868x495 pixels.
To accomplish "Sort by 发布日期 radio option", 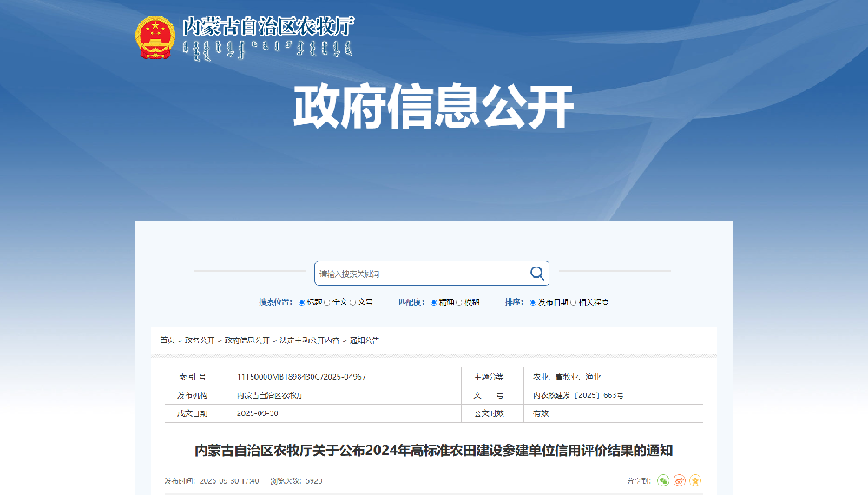I will pos(533,302).
